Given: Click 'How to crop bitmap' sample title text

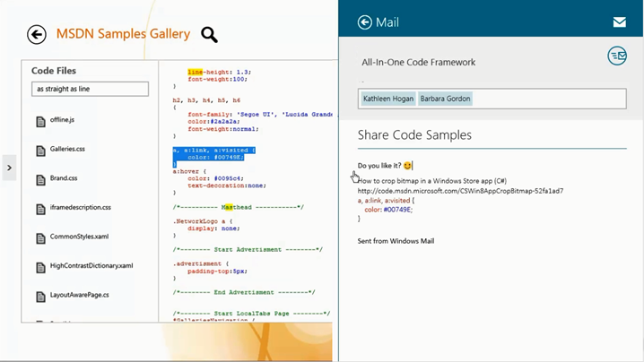Looking at the screenshot, I should pos(432,181).
